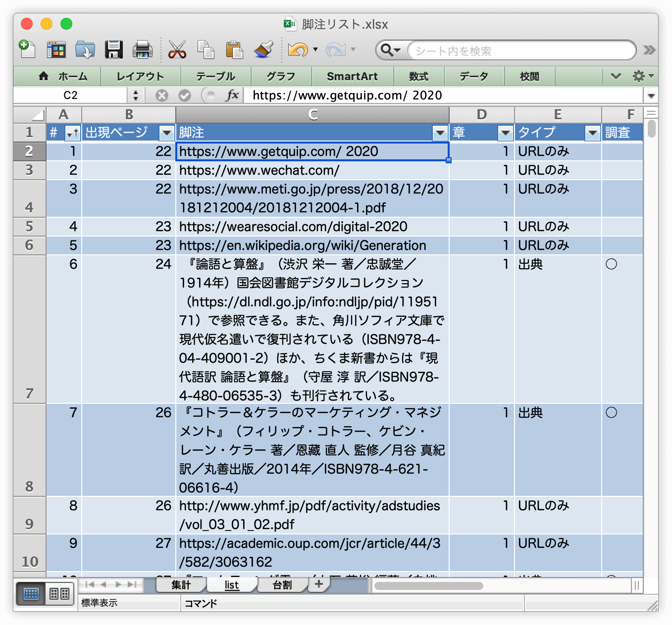The image size is (672, 625).
Task: Add a new sheet with plus button
Action: (x=319, y=584)
